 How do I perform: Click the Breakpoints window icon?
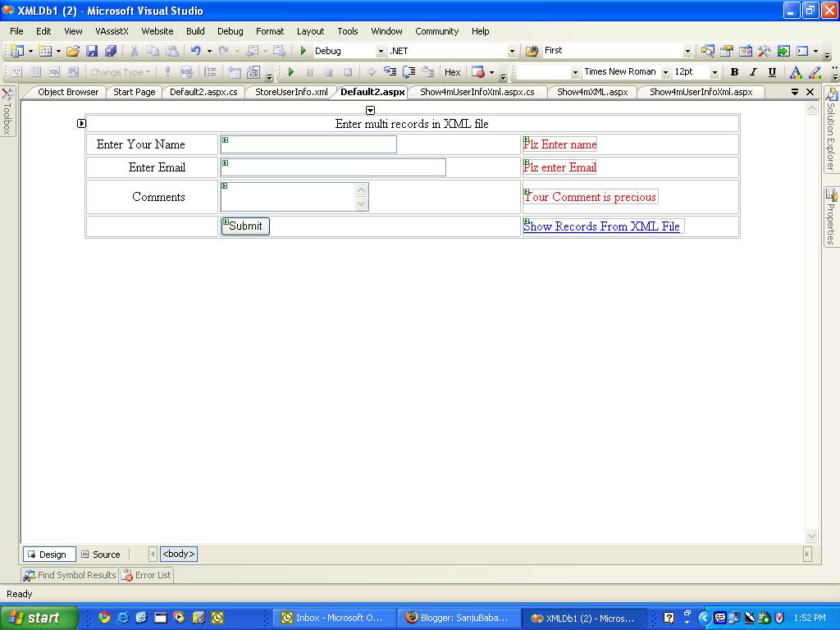478,72
